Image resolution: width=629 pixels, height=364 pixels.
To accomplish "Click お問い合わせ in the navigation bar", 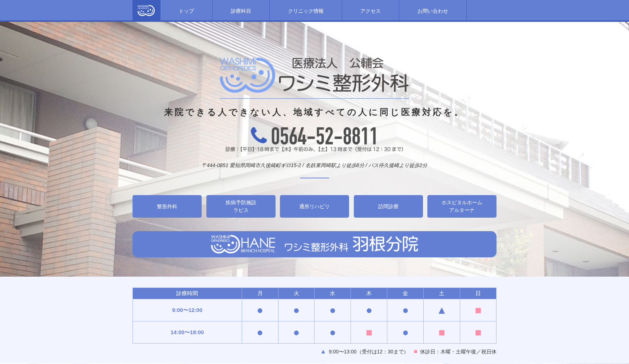I will [x=433, y=11].
